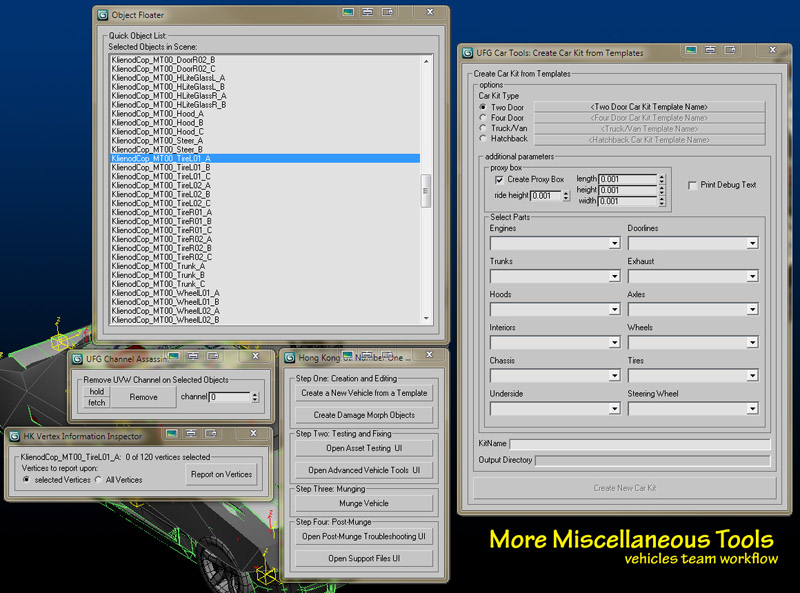
Task: Click the middle bar-shaped icon in Object Floater title bar
Action: 367,12
